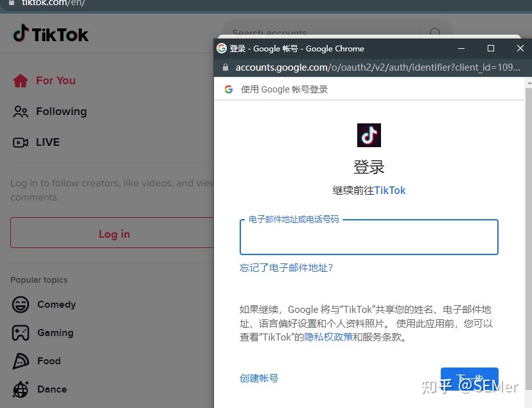Click the TikTok search magnifier icon
This screenshot has width=532, height=408.
pos(435,32)
